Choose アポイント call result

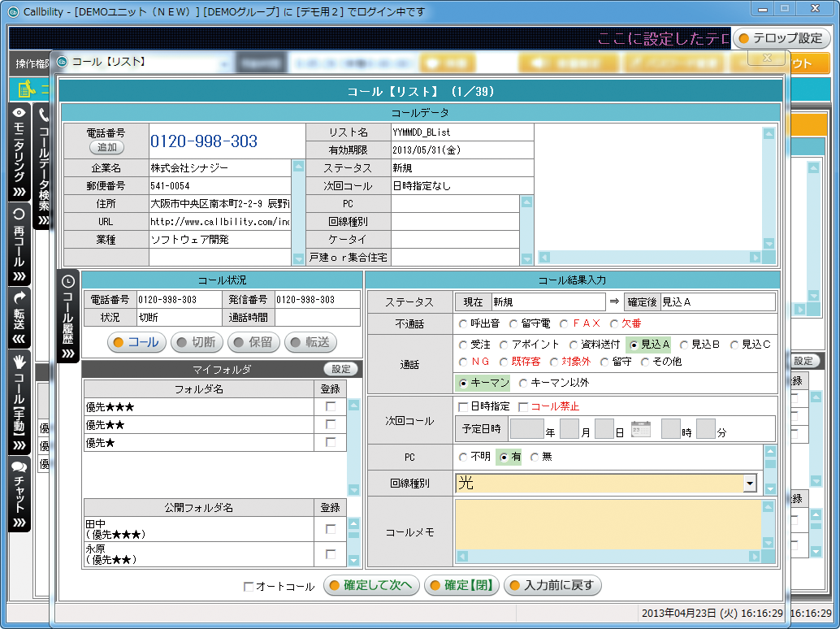coord(504,345)
